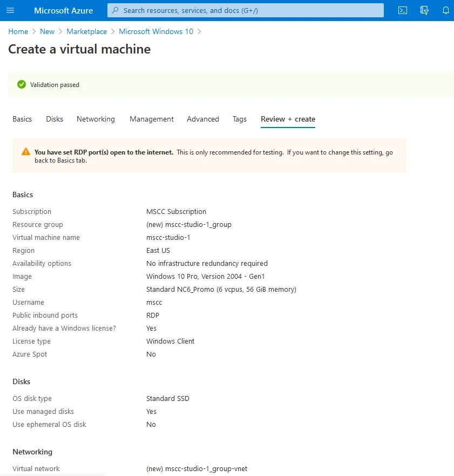Click the 'Disks' section heading
The image size is (454, 476).
(x=21, y=381)
